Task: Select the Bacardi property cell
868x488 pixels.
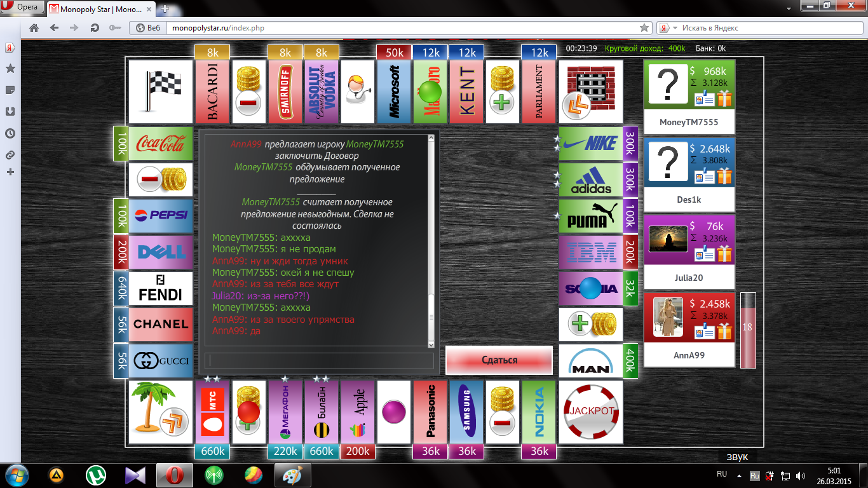Action: [x=212, y=91]
